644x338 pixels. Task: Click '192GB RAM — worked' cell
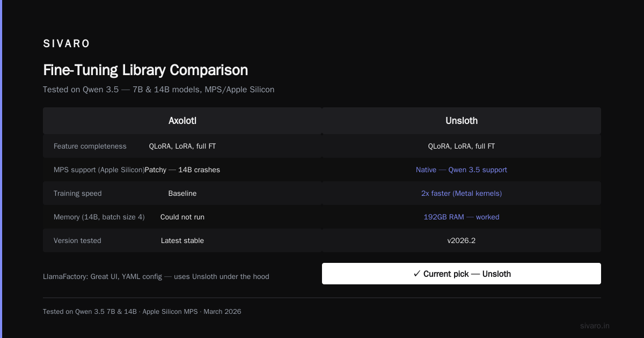[462, 217]
